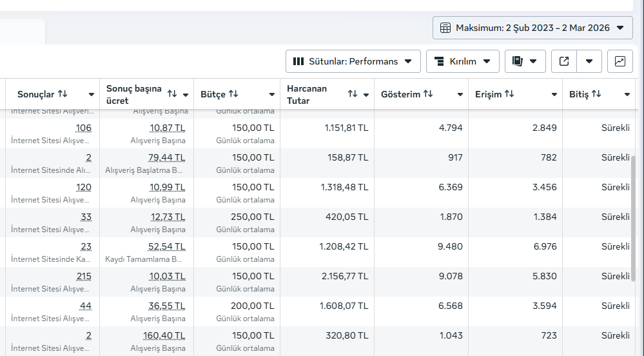Open the charts view icon
644x356 pixels.
coord(620,61)
